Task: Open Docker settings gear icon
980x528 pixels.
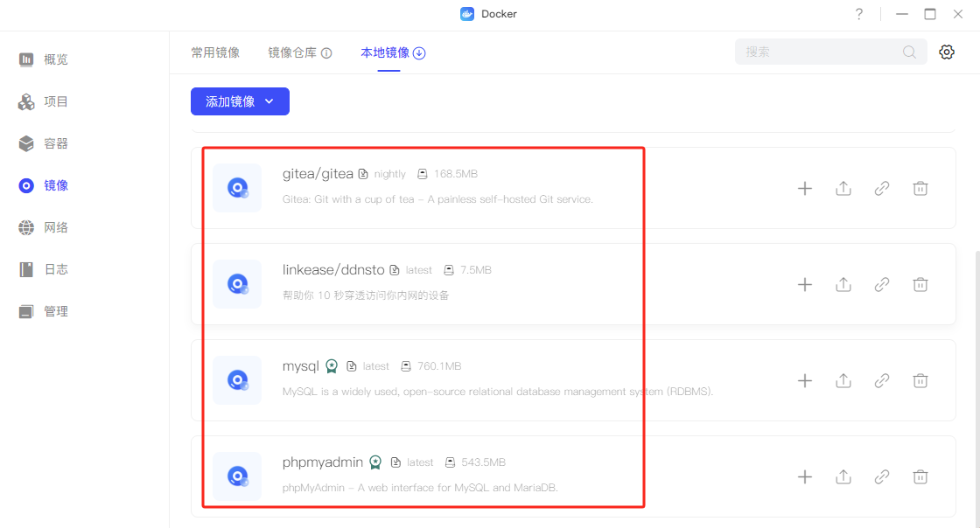Action: [x=946, y=52]
